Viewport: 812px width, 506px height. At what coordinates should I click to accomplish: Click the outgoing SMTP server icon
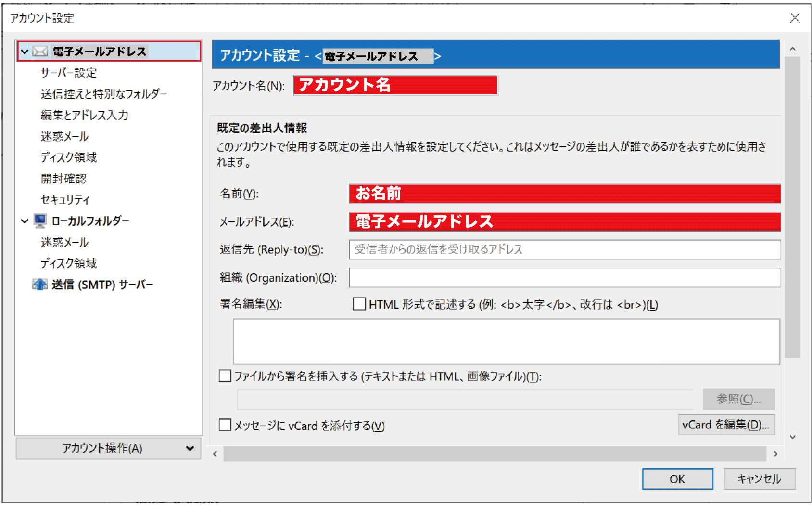pyautogui.click(x=40, y=285)
